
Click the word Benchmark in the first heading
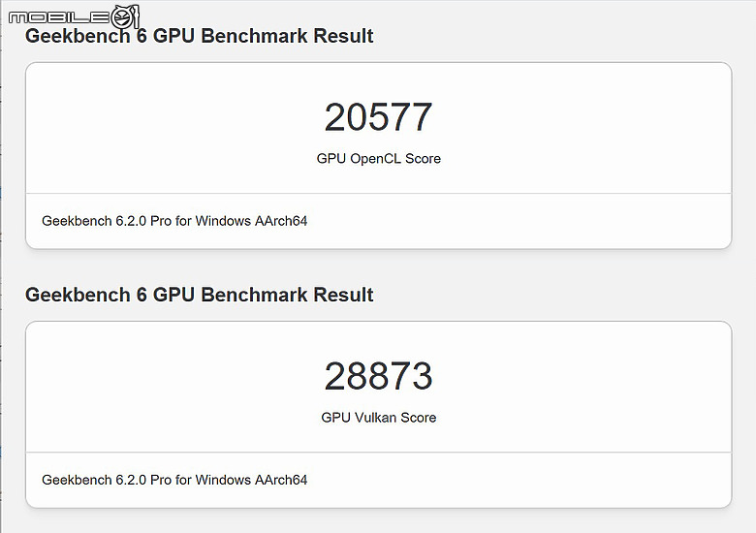tap(252, 36)
